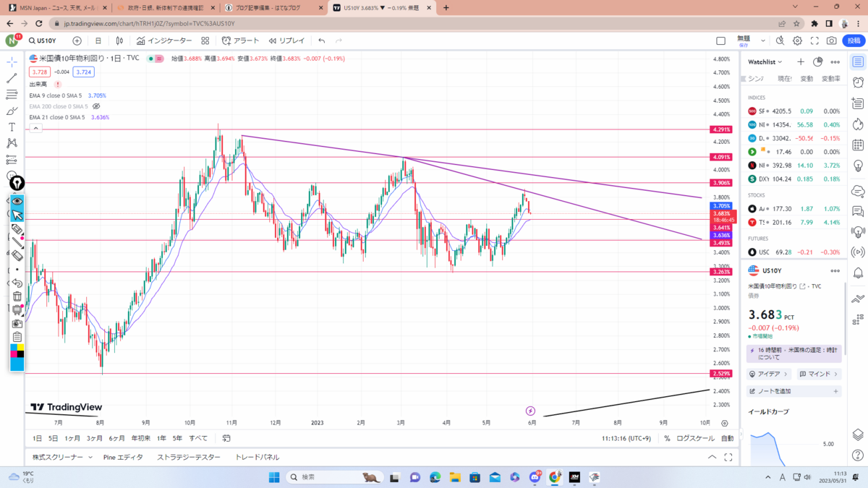The height and width of the screenshot is (488, 868).
Task: Toggle the arrow pointer mode in overlay toolbar
Action: tap(17, 215)
